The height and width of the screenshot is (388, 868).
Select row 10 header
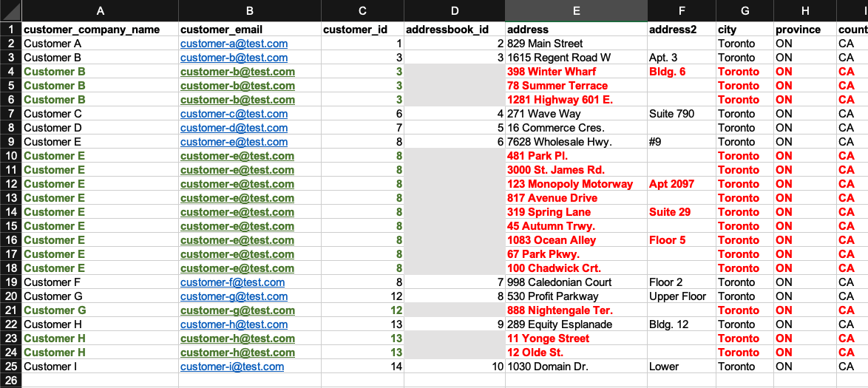pyautogui.click(x=11, y=155)
